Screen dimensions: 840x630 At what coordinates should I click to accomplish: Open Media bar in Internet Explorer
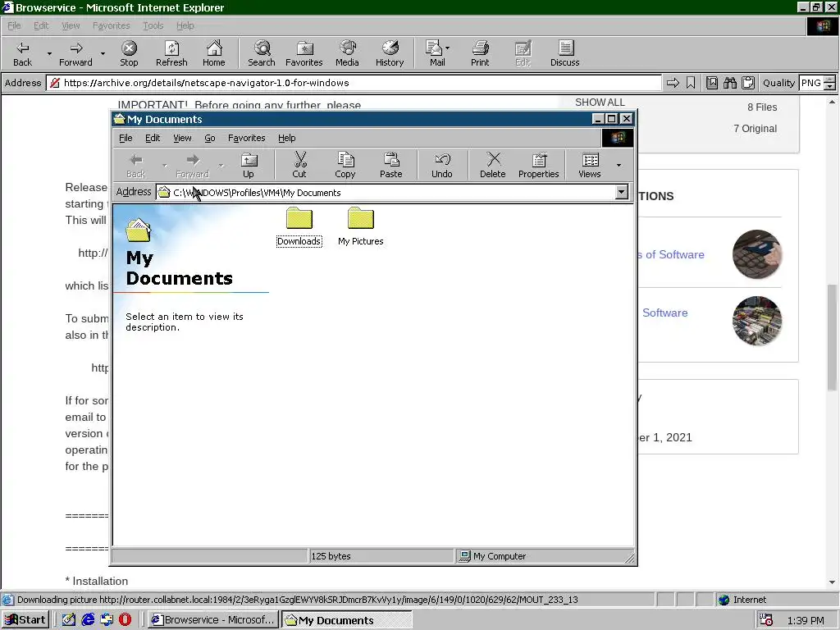347,53
